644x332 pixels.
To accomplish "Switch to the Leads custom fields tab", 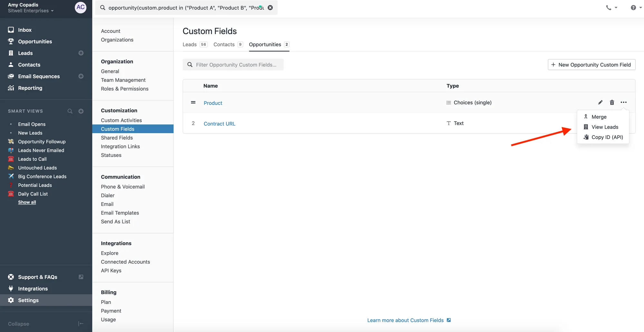I will (x=190, y=44).
